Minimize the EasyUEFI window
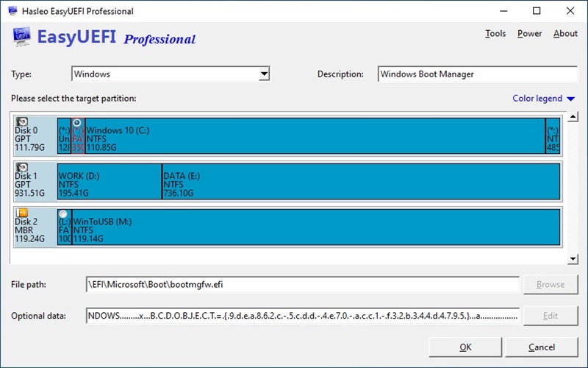588x368 pixels. pyautogui.click(x=503, y=11)
